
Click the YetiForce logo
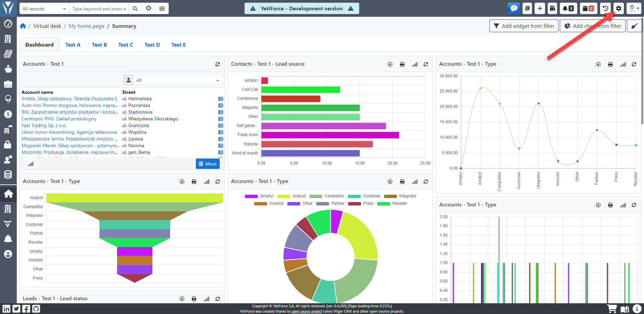pyautogui.click(x=8, y=8)
